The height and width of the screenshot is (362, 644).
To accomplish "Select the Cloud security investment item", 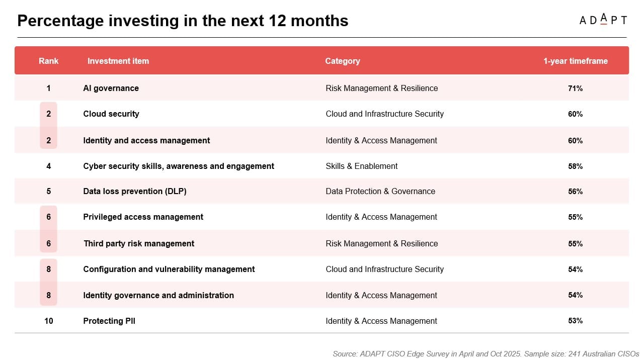I will pyautogui.click(x=111, y=114).
